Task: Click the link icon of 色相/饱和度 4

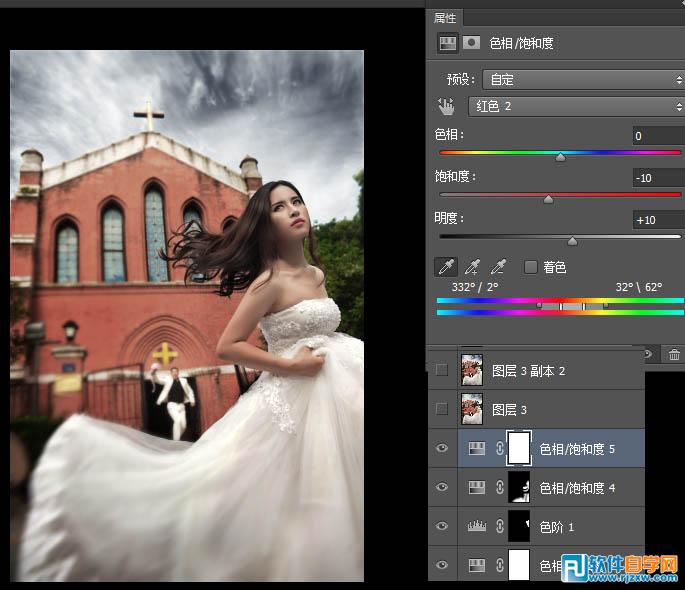Action: 500,487
